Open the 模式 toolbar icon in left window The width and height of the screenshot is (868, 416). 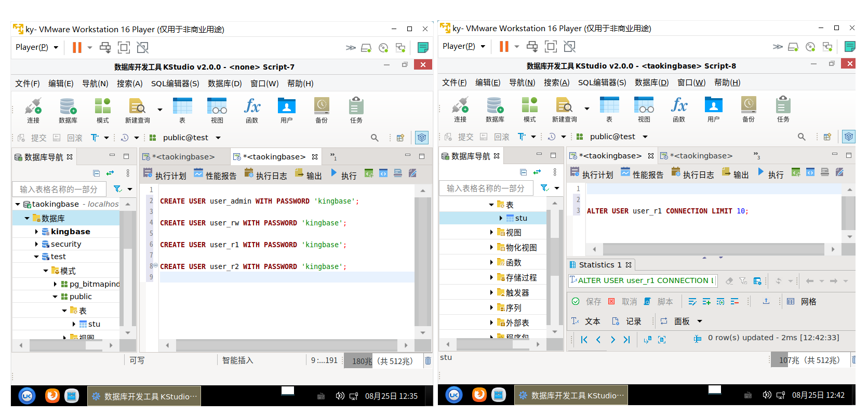pos(103,111)
